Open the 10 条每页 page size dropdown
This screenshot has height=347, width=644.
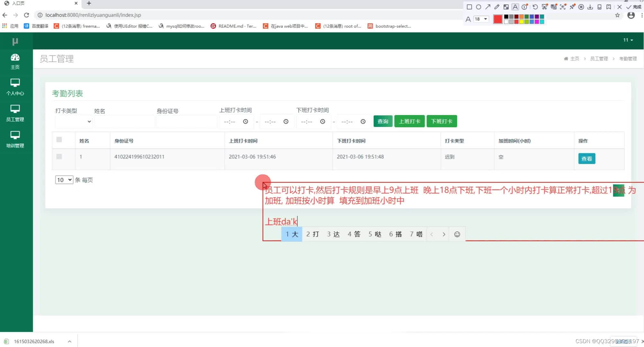64,180
